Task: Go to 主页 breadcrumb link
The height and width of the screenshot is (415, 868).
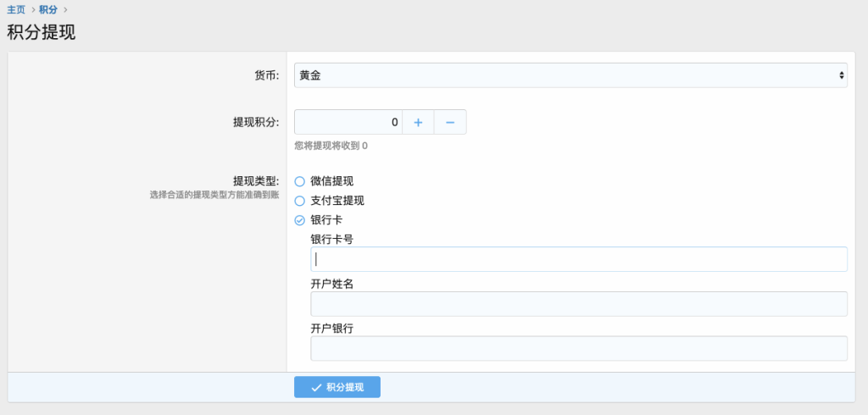Action: click(x=16, y=10)
